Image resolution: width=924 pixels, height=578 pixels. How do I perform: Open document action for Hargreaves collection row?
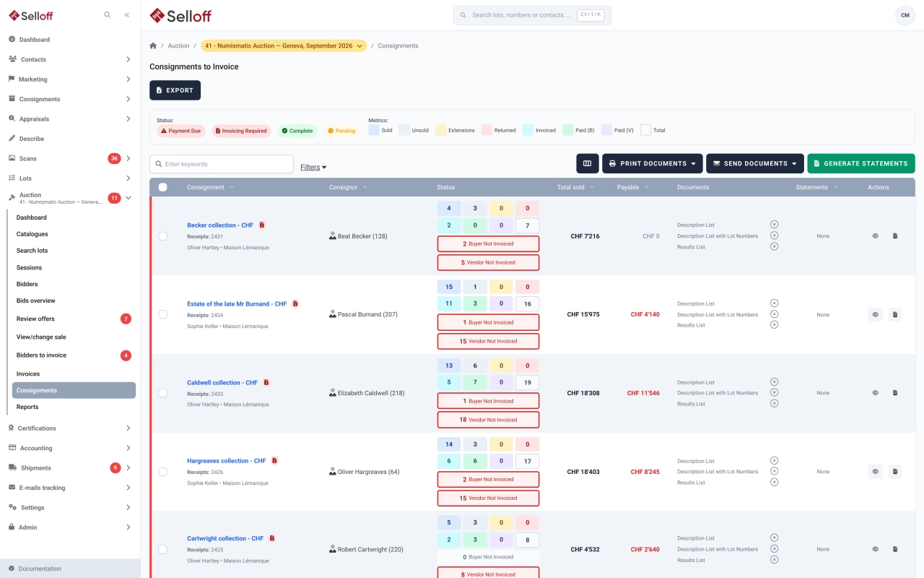pyautogui.click(x=895, y=472)
